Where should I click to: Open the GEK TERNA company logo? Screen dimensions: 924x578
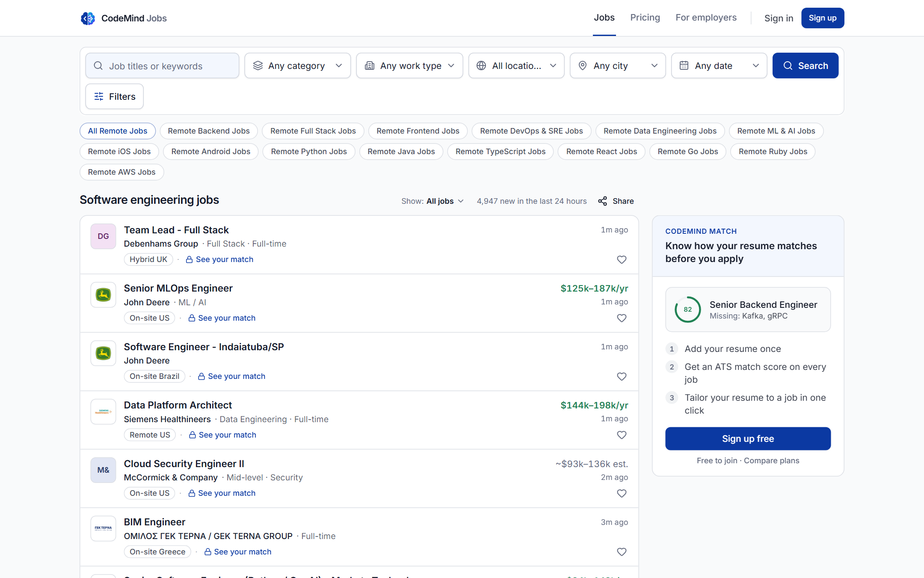point(103,528)
